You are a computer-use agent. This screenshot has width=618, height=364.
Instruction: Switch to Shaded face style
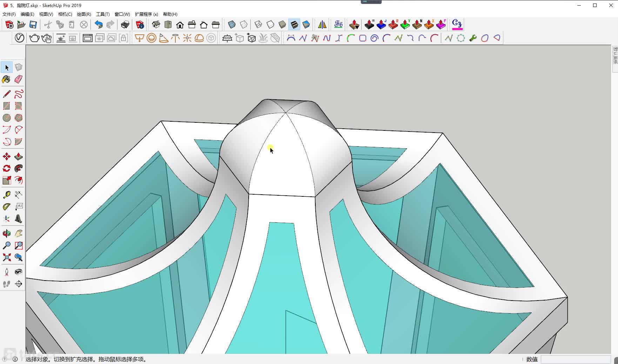pos(282,25)
